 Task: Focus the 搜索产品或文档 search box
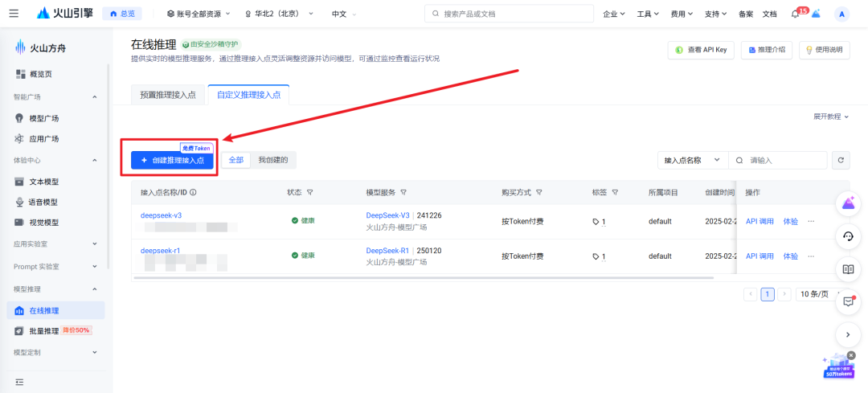point(510,14)
